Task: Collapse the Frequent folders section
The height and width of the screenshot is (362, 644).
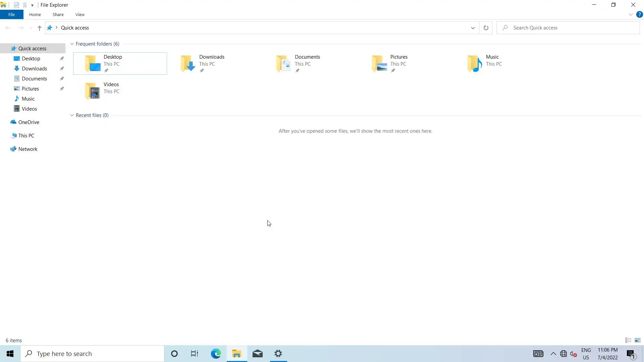Action: click(72, 44)
